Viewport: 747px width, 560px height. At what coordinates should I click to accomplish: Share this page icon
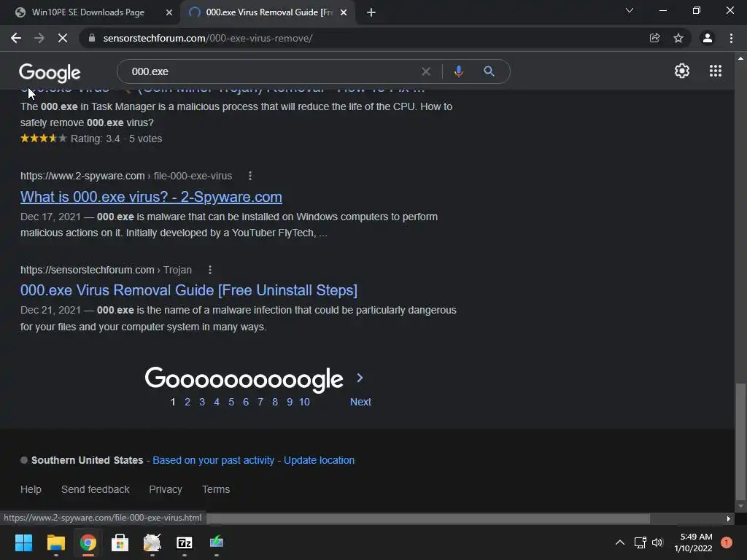(654, 38)
